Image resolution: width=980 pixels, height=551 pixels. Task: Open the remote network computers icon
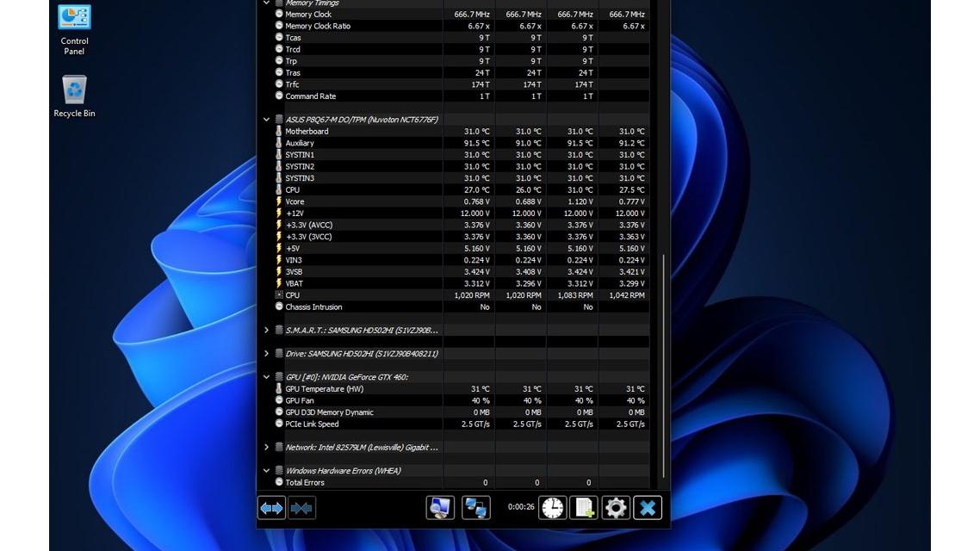tap(475, 508)
